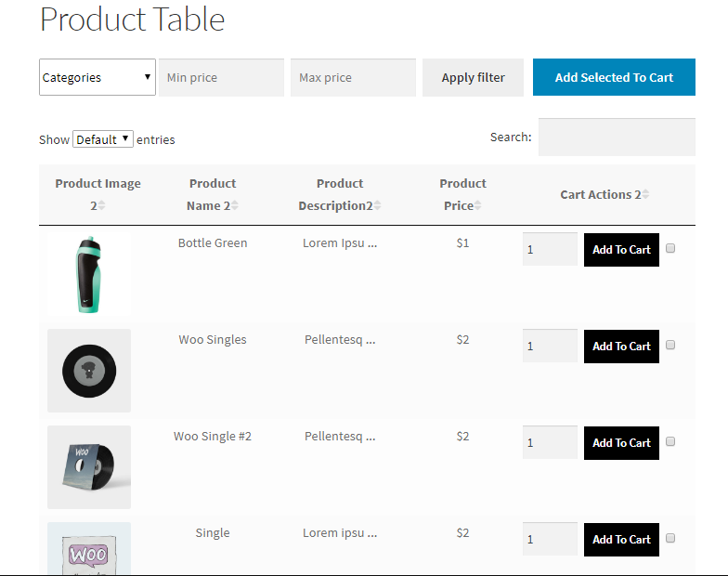Image resolution: width=728 pixels, height=576 pixels.
Task: Tick the checkbox for Bottle Green
Action: point(670,248)
